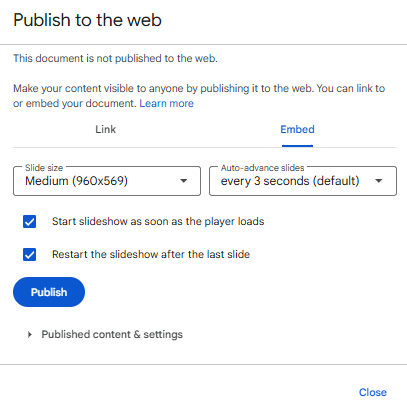Click the 'Slide size' field label
This screenshot has width=407, height=408.
pos(44,168)
